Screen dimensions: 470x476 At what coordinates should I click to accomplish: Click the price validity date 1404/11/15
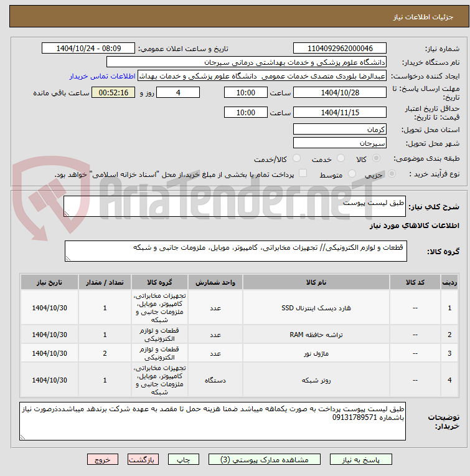(340, 113)
